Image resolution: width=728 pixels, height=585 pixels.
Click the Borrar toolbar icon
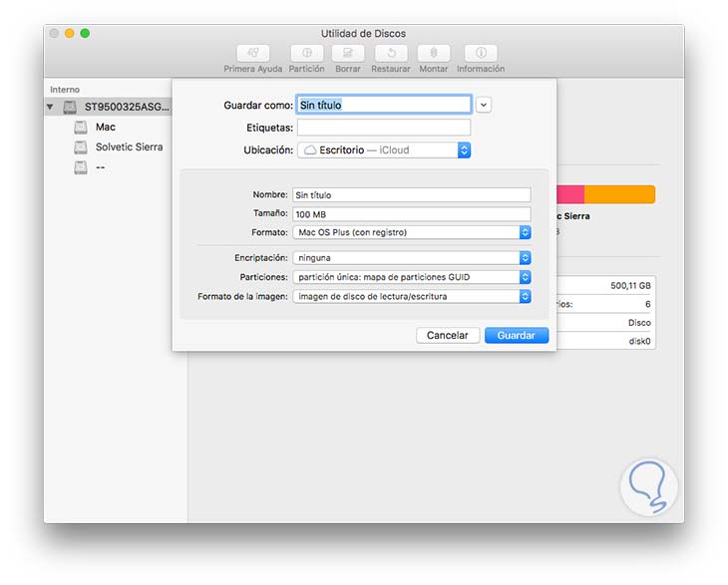pyautogui.click(x=348, y=53)
